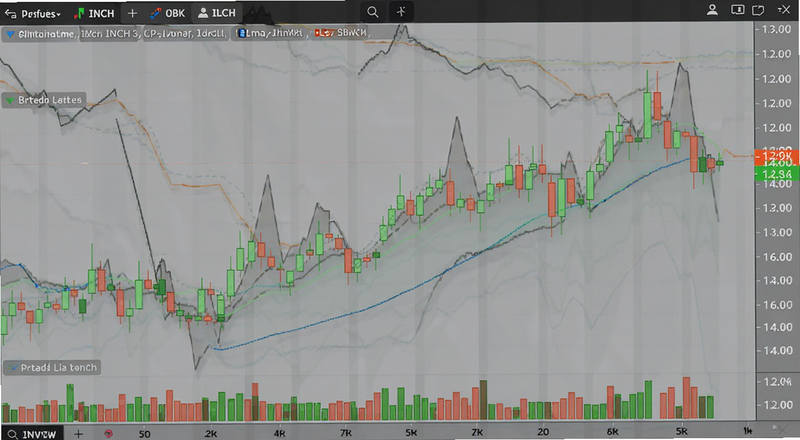Select the '50' time axis label

click(x=144, y=434)
